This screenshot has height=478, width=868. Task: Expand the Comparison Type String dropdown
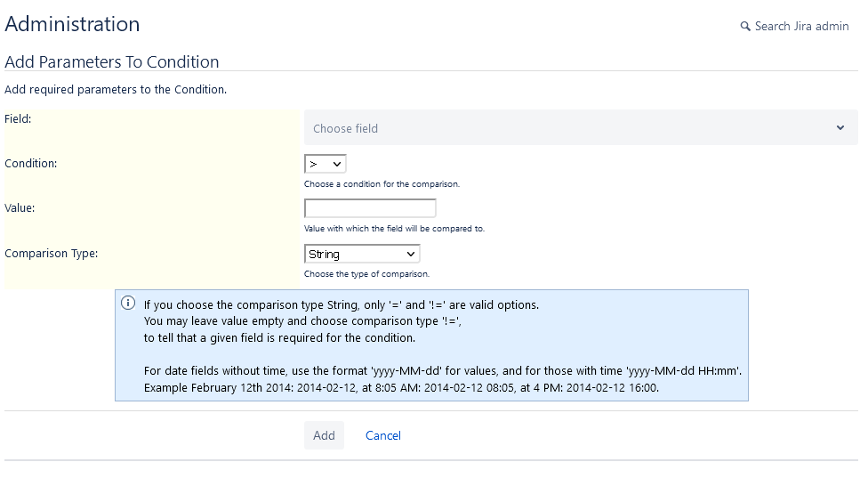tap(362, 255)
